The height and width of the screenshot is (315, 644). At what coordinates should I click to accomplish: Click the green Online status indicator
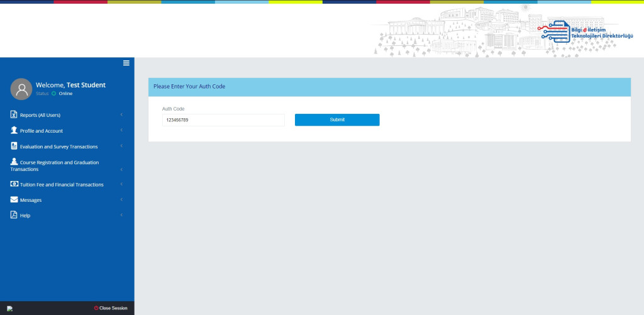coord(54,94)
